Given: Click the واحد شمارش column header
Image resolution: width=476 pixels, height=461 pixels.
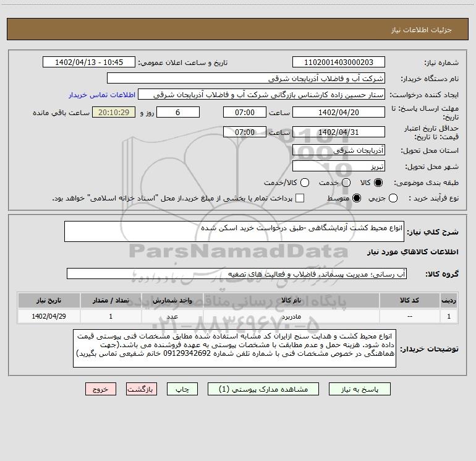Looking at the screenshot, I should (x=172, y=301).
